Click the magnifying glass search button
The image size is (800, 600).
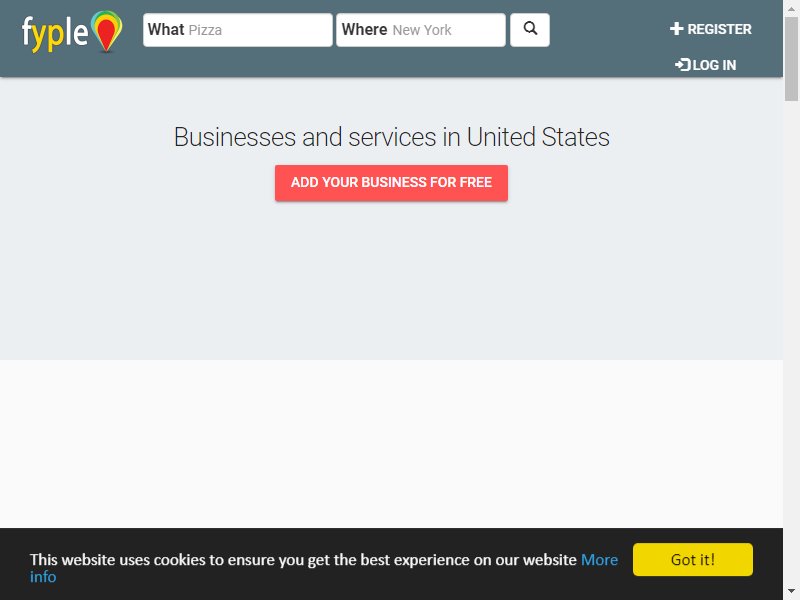coord(530,30)
